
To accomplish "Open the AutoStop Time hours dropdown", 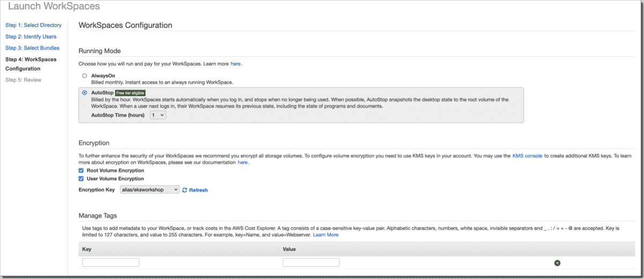I will click(x=158, y=115).
